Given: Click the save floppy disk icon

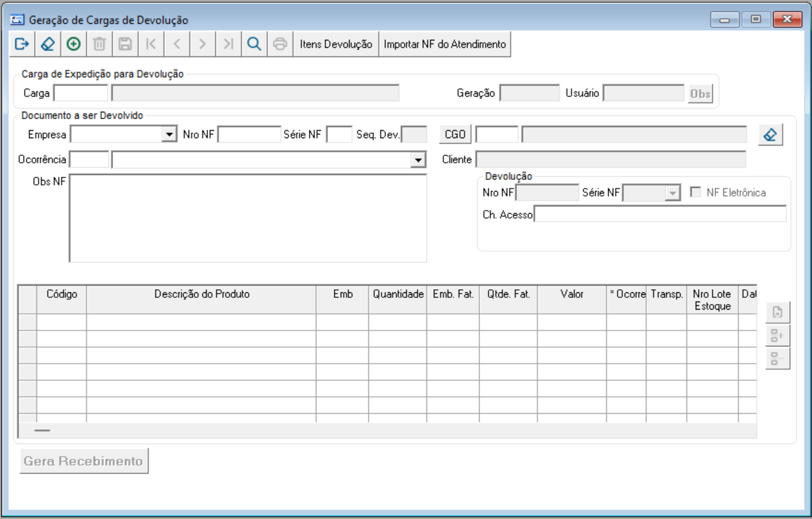Looking at the screenshot, I should pyautogui.click(x=125, y=44).
